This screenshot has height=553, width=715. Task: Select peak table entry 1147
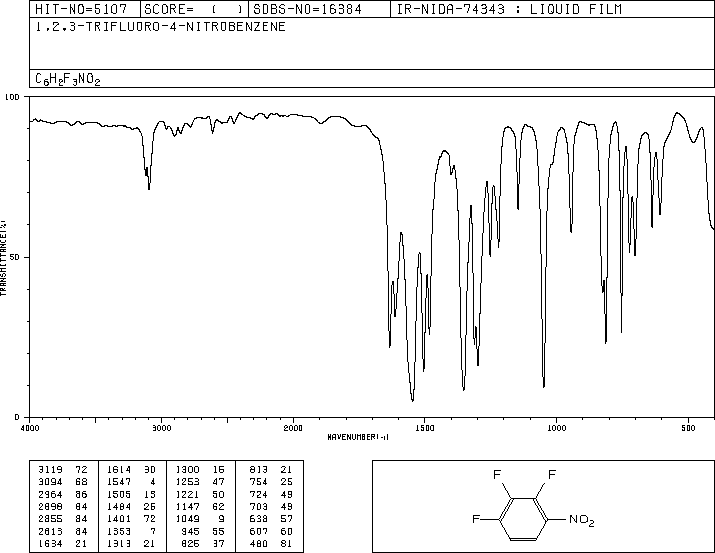click(x=187, y=506)
